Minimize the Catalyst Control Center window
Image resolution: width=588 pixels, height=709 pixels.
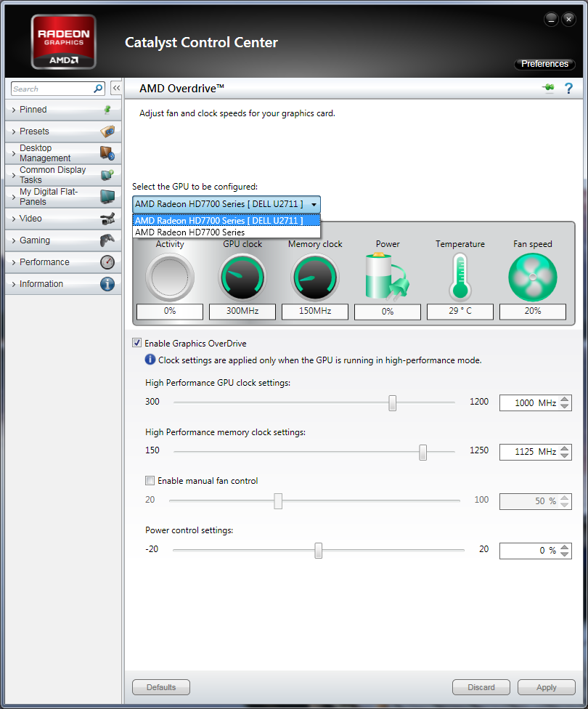tap(551, 20)
